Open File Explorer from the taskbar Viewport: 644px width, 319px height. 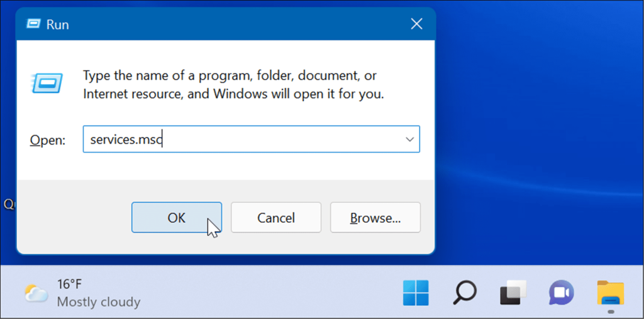(x=610, y=293)
